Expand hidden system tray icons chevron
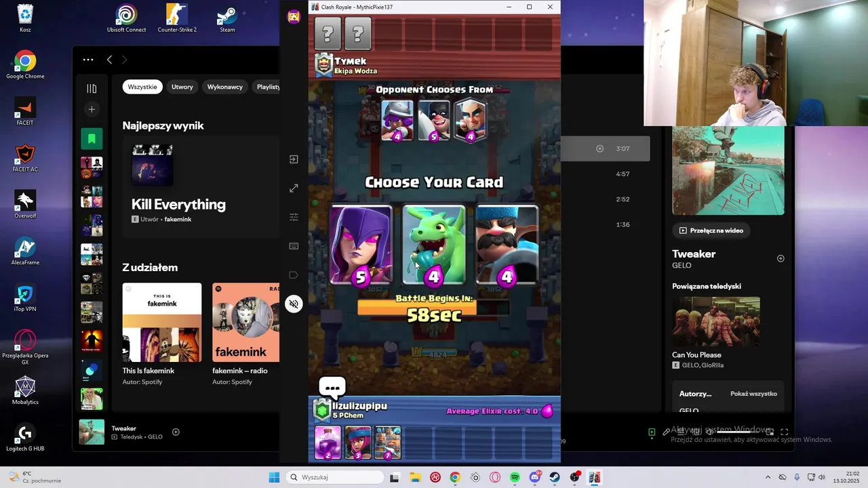 point(768,477)
